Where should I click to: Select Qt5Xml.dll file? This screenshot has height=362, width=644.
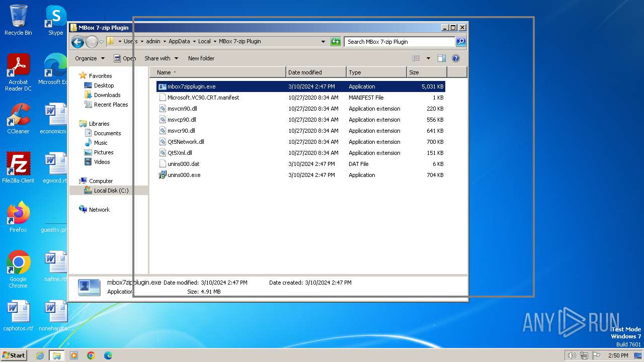[300, 153]
